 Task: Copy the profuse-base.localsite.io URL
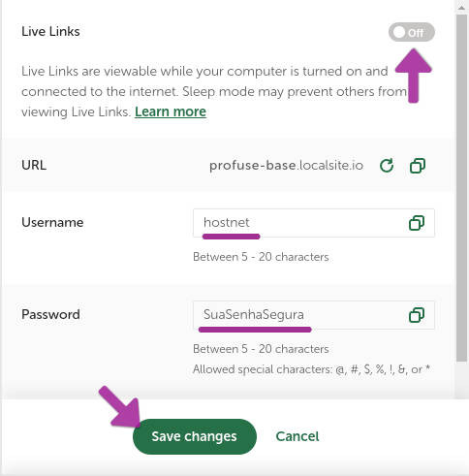(418, 166)
